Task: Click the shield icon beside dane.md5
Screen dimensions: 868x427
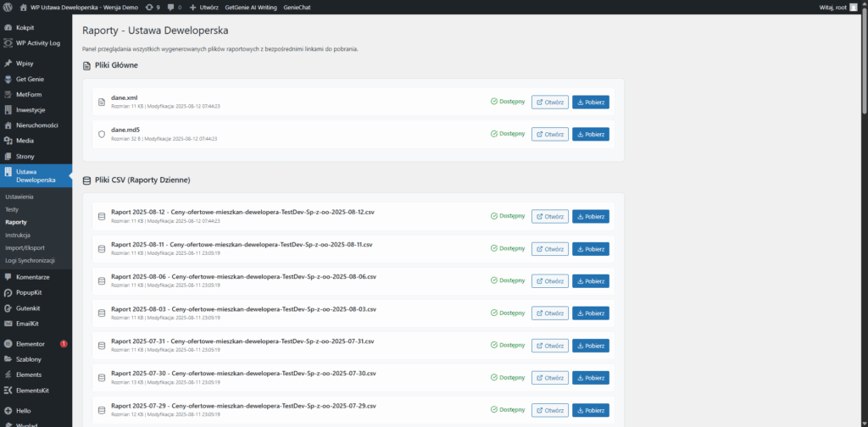Action: point(102,134)
